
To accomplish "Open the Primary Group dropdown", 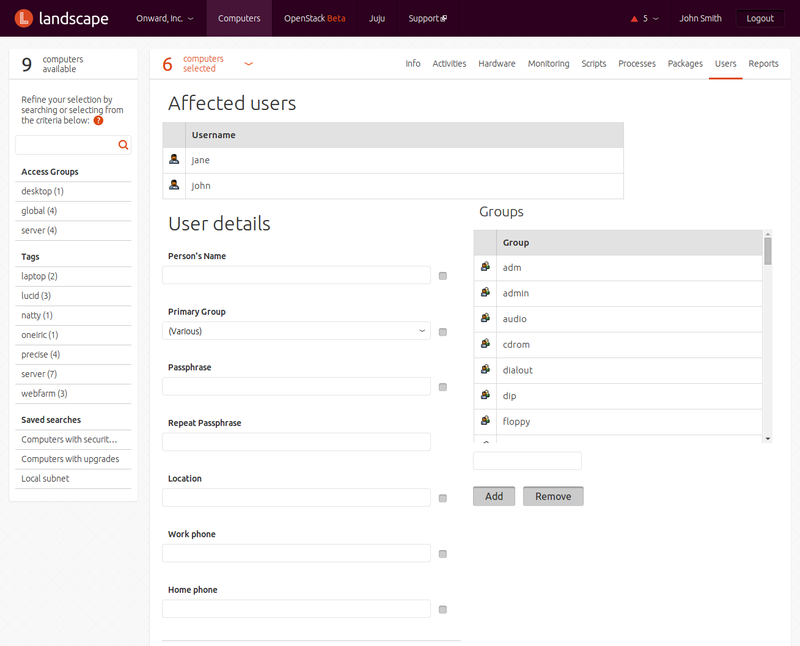I will pyautogui.click(x=297, y=331).
